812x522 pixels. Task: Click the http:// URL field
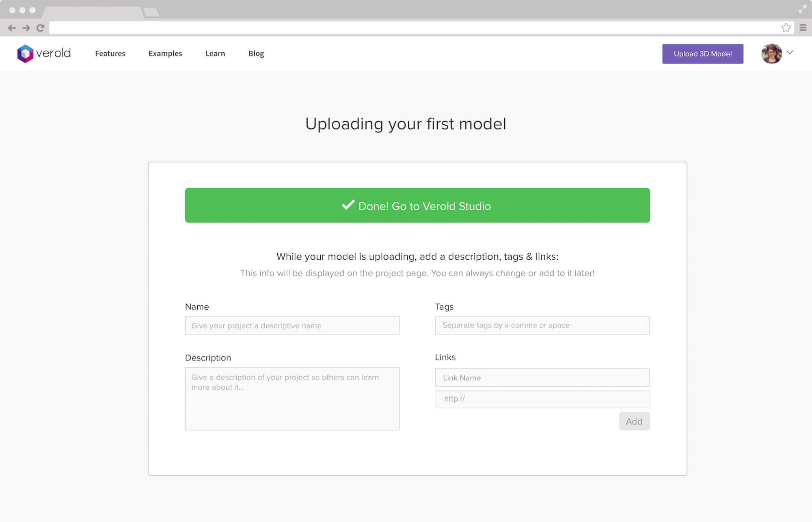coord(542,399)
